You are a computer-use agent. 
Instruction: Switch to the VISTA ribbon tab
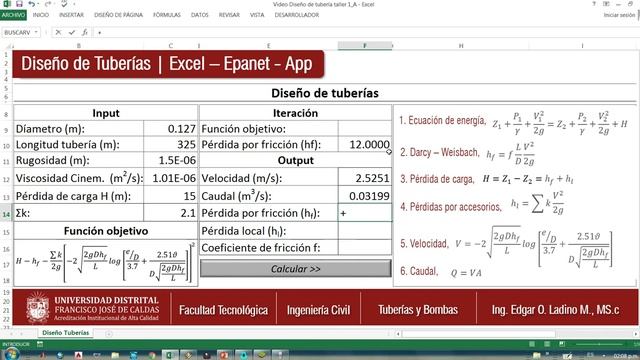(257, 15)
